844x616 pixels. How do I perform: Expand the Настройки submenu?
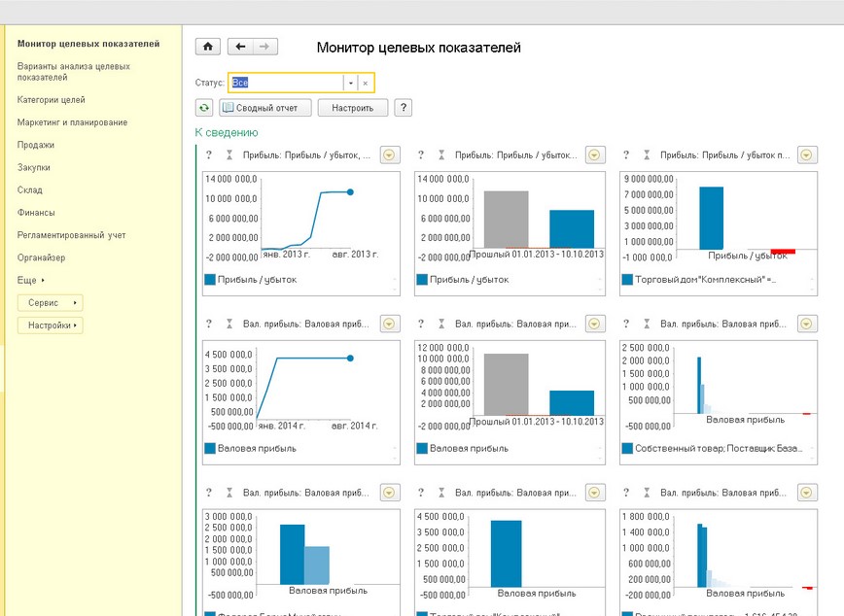(50, 325)
